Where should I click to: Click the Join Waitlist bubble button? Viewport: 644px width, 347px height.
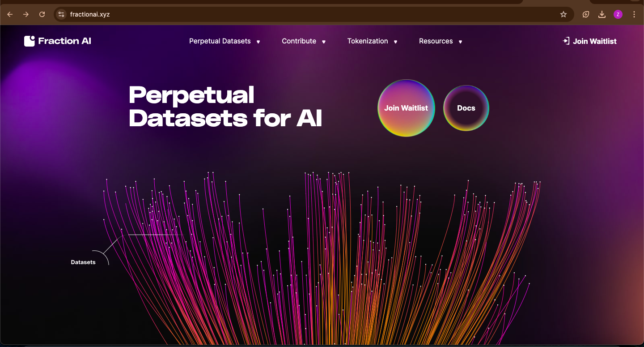point(406,108)
